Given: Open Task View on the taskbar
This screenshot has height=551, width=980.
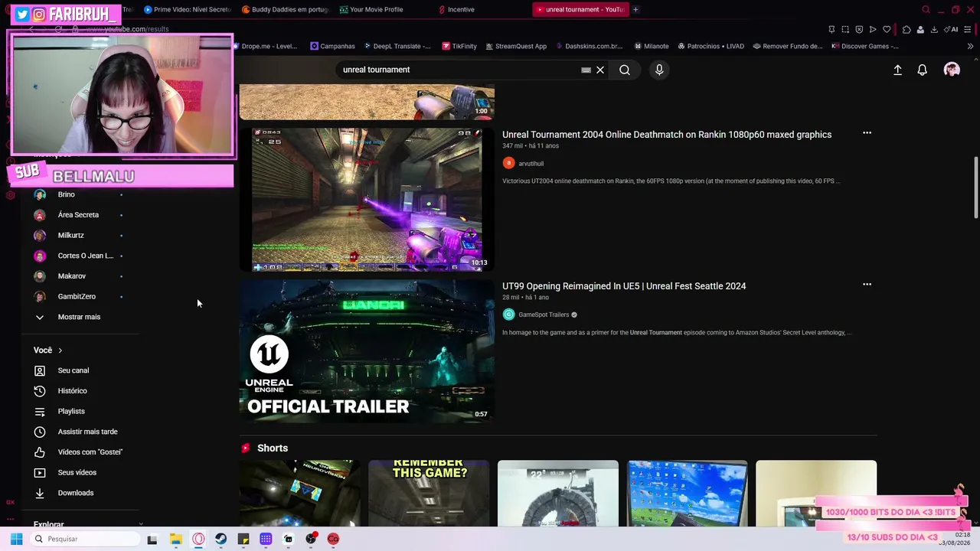Looking at the screenshot, I should [x=152, y=539].
